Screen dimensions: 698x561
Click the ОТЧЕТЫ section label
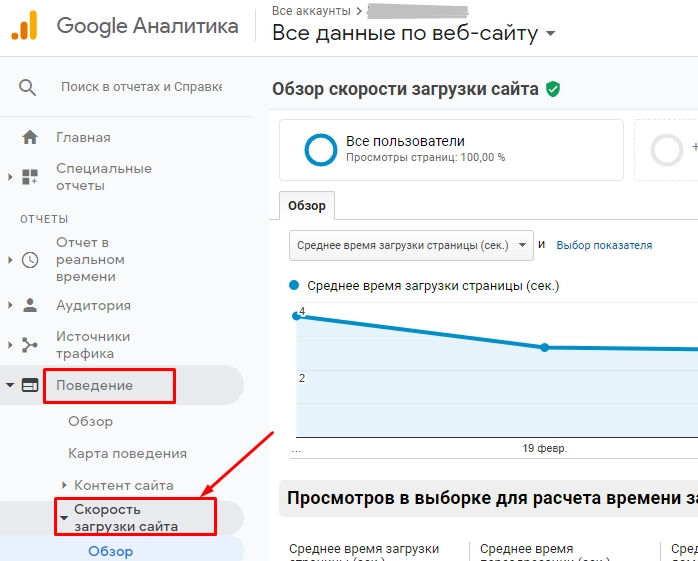pyautogui.click(x=44, y=219)
